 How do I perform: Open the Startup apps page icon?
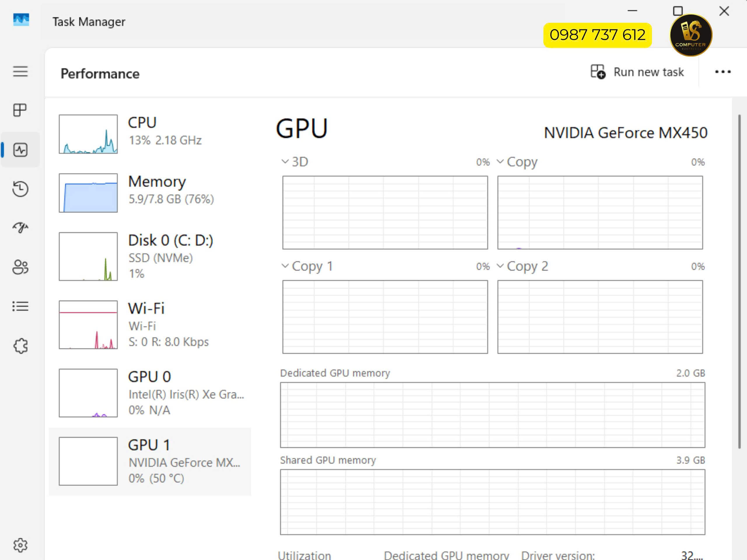(20, 228)
